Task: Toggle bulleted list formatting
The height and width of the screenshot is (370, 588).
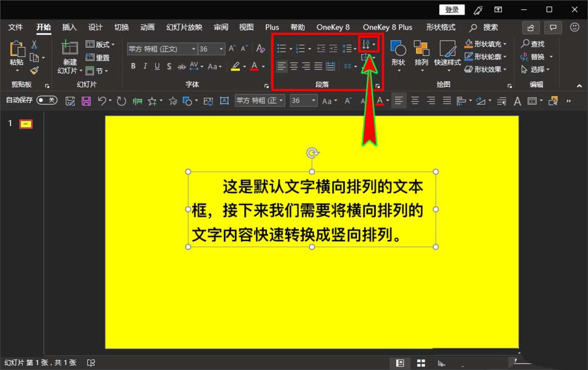Action: coord(283,48)
